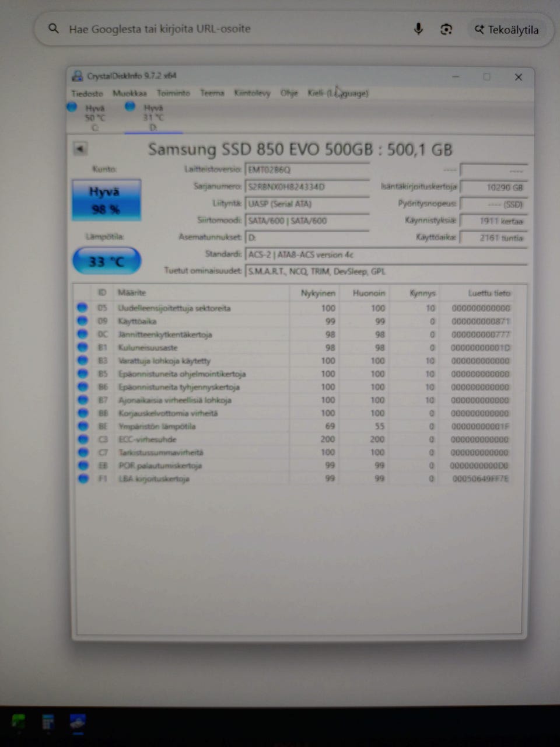This screenshot has height=747, width=560.
Task: Click status dot for Varattuja lohkoja käytetty
Action: pos(82,360)
